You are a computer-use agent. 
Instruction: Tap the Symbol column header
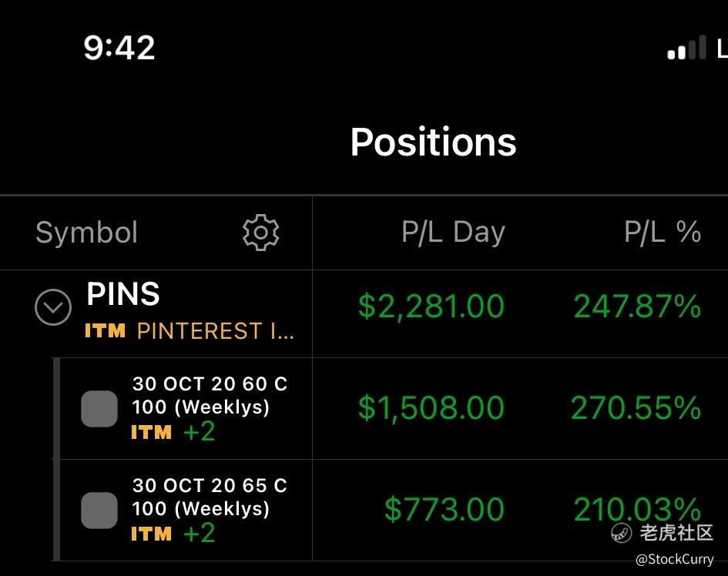click(86, 233)
